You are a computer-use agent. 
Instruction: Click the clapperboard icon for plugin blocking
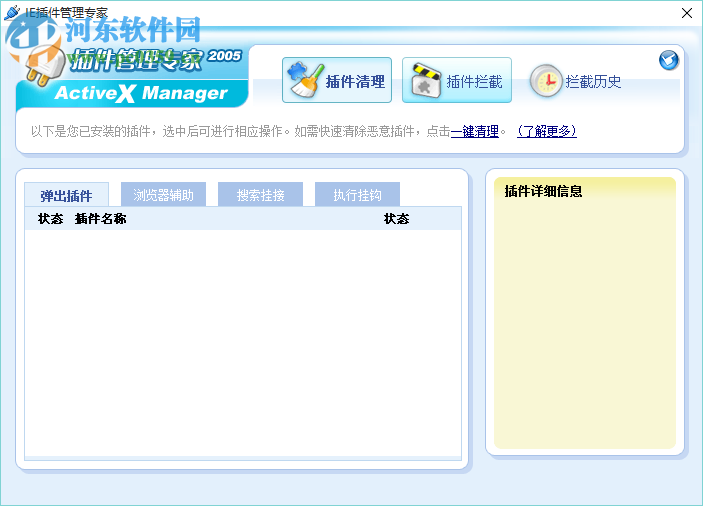(426, 81)
